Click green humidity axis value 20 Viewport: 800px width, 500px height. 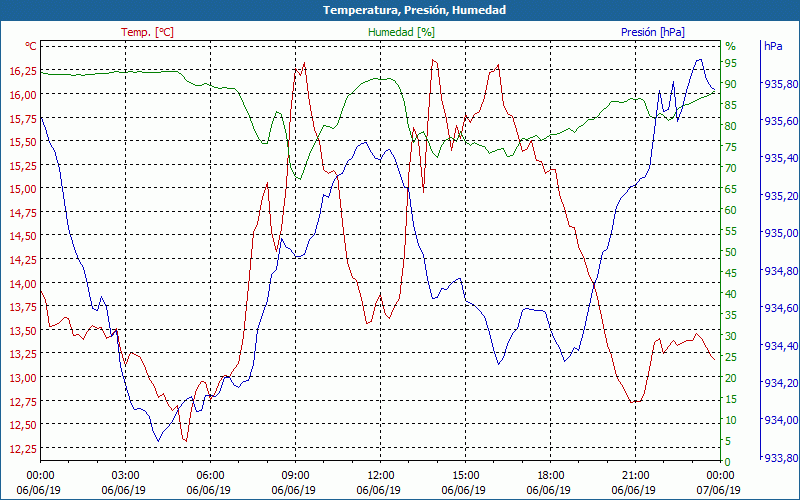[x=731, y=378]
